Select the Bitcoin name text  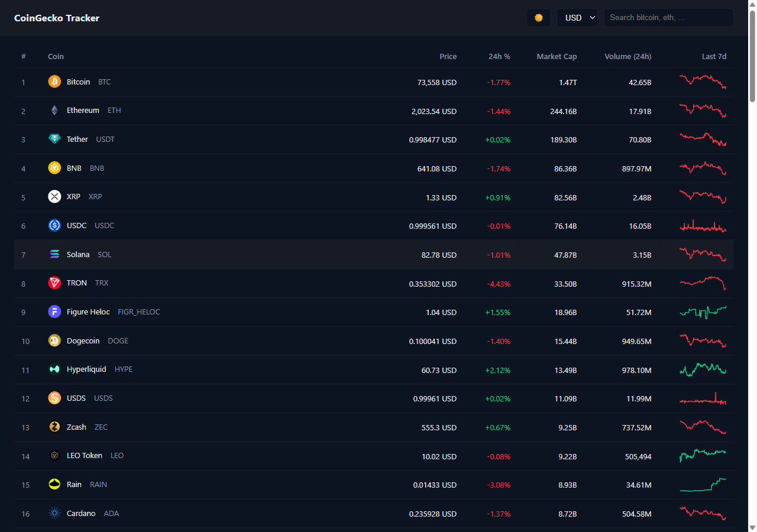pyautogui.click(x=79, y=82)
